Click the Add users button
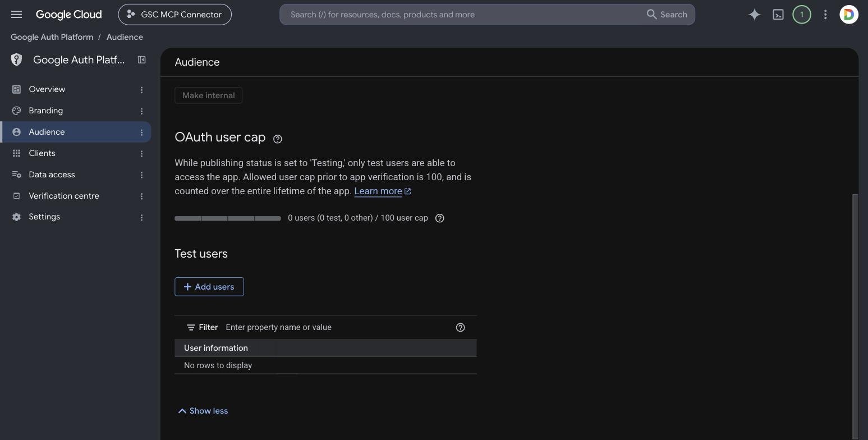Viewport: 868px width, 440px height. click(x=209, y=287)
